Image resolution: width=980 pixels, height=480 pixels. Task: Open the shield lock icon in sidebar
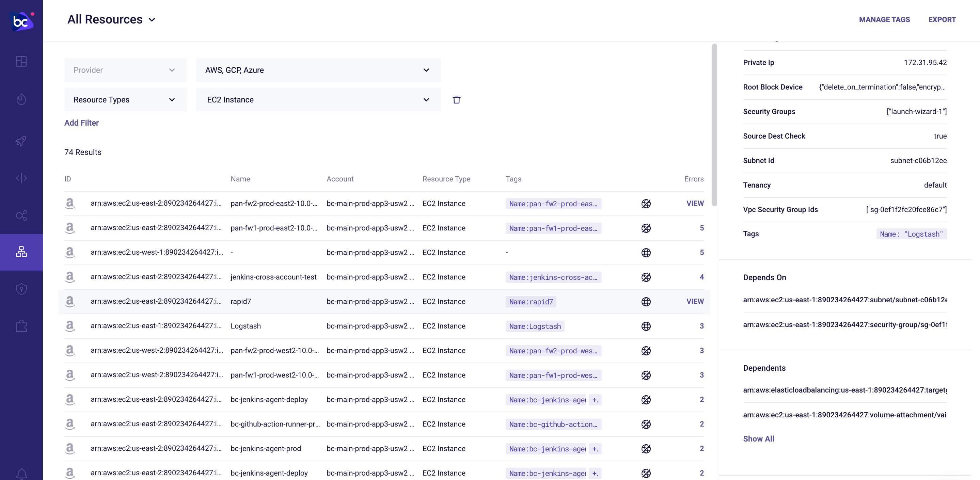pos(21,289)
